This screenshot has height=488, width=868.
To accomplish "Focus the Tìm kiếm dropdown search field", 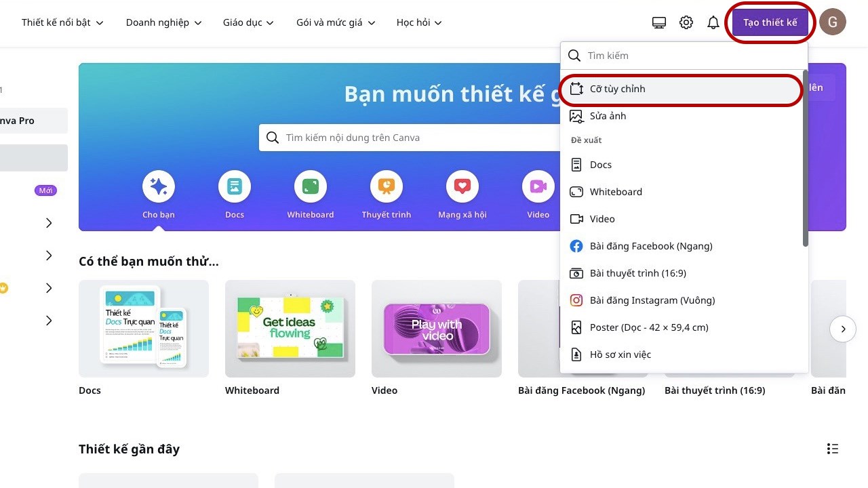I will (684, 56).
